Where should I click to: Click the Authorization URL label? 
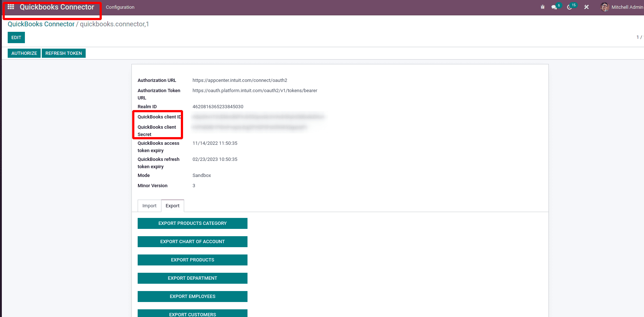157,80
